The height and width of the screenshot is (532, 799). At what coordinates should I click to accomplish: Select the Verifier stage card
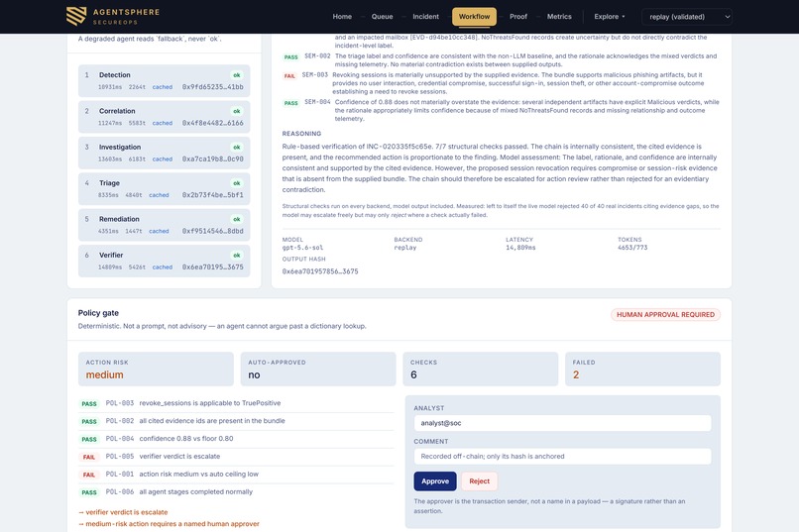coord(165,261)
